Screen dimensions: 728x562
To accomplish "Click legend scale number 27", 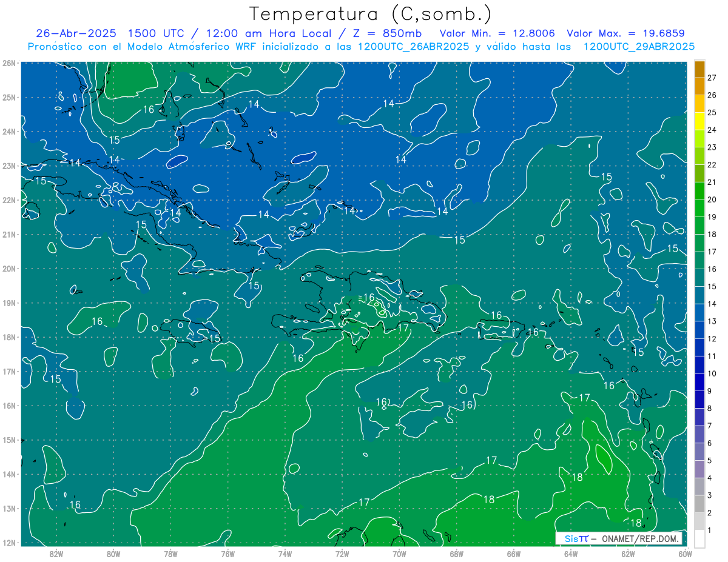I will pos(712,78).
